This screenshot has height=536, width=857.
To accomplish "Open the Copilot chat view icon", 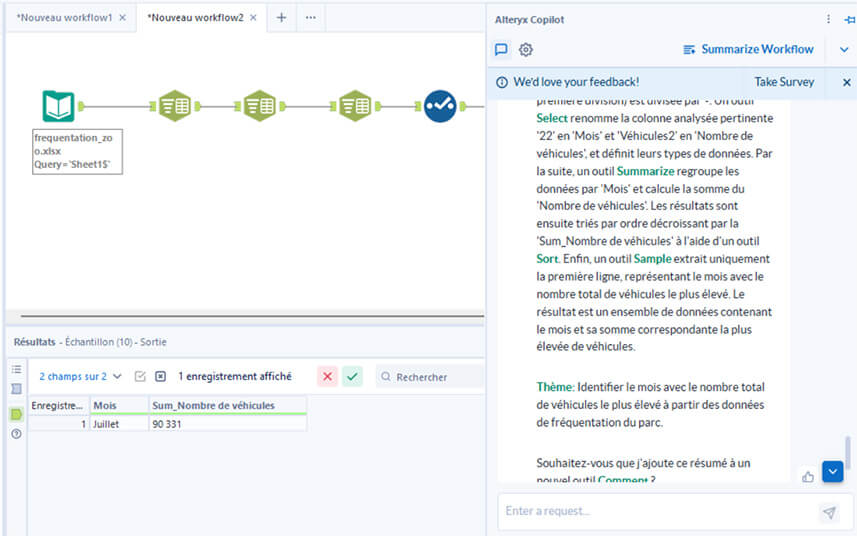I will [x=501, y=50].
